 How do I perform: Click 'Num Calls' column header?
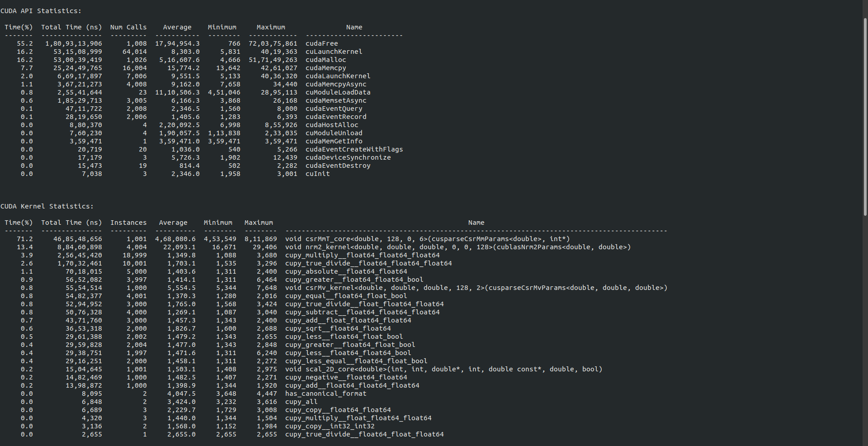(x=128, y=27)
